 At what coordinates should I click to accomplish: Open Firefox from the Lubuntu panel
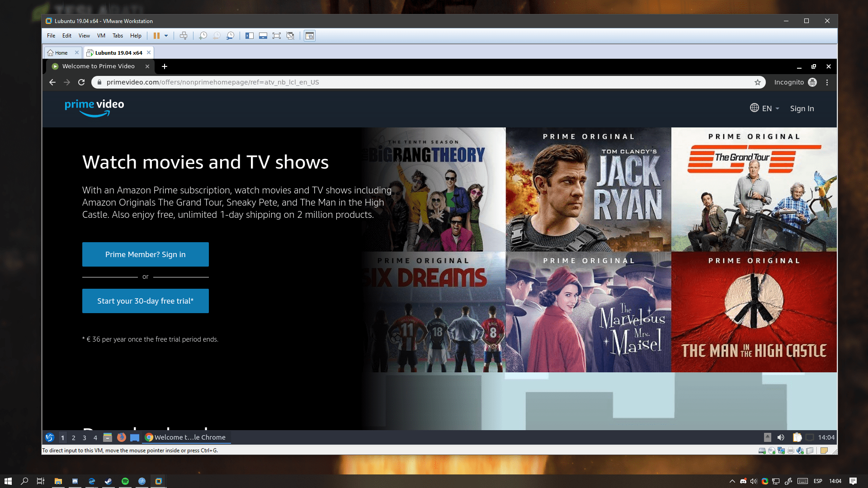[121, 437]
